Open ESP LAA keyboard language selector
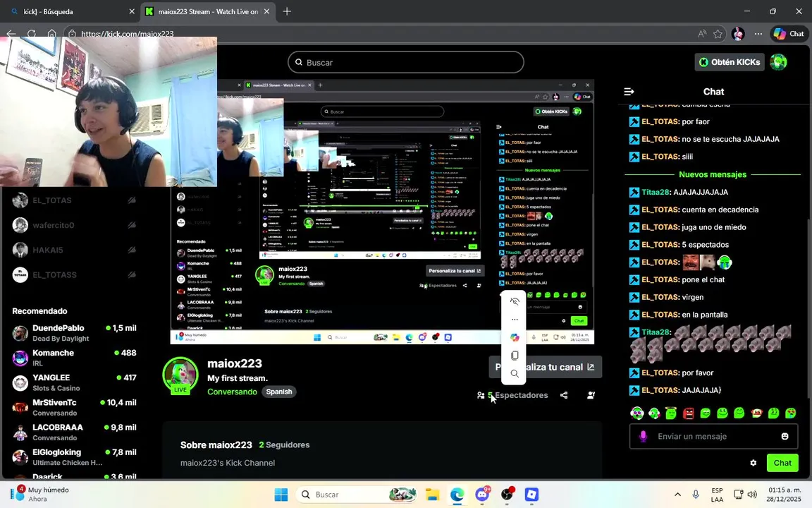Image resolution: width=812 pixels, height=508 pixels. pos(718,495)
